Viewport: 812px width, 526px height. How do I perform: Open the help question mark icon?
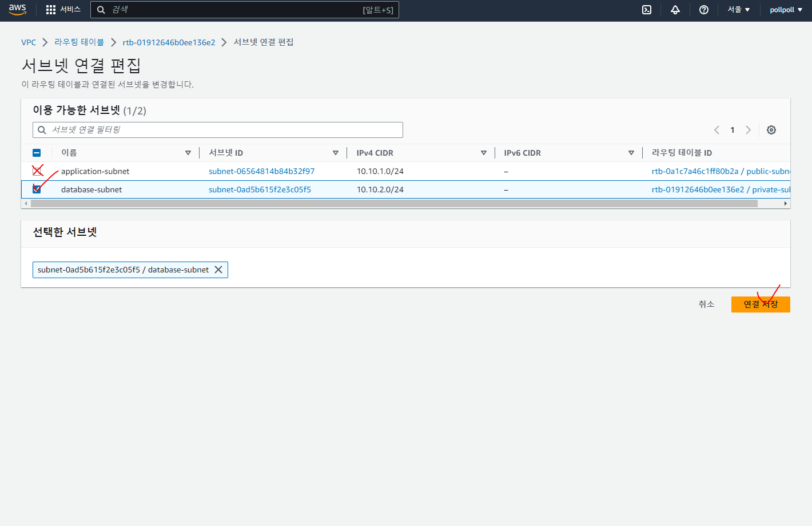point(704,10)
